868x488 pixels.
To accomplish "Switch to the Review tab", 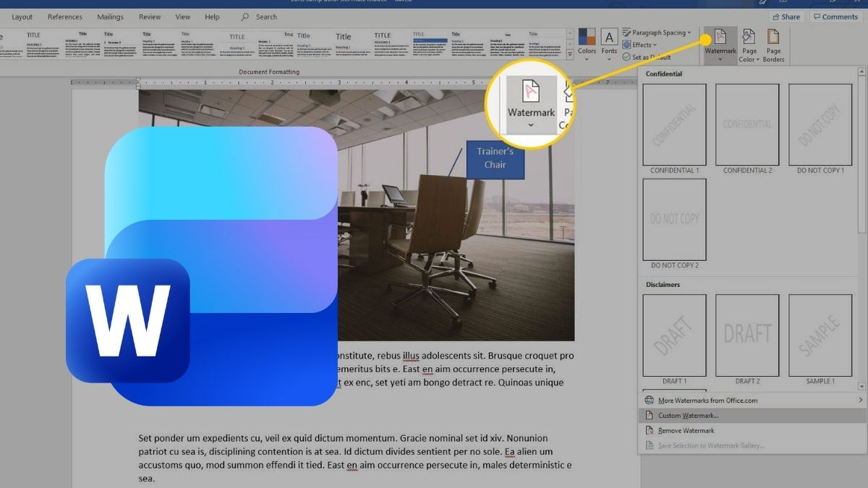I will [x=150, y=17].
